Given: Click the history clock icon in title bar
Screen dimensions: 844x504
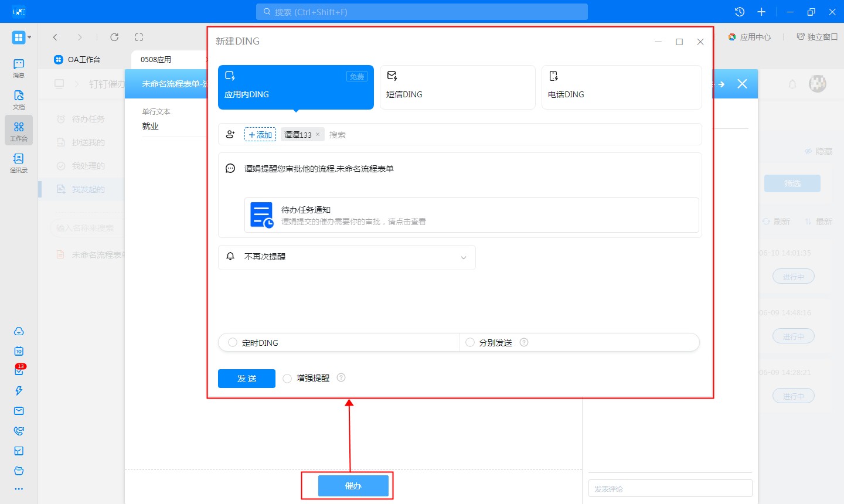Looking at the screenshot, I should click(740, 12).
